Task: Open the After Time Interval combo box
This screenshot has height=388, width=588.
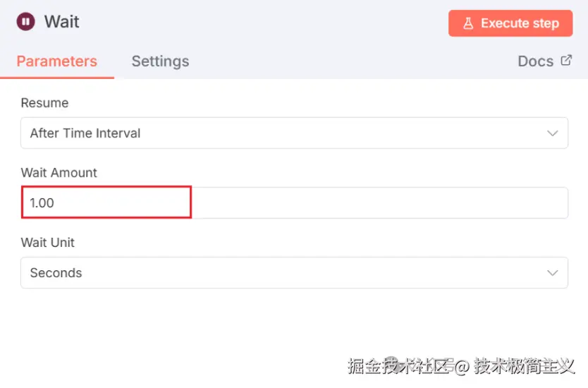Action: pyautogui.click(x=282, y=133)
